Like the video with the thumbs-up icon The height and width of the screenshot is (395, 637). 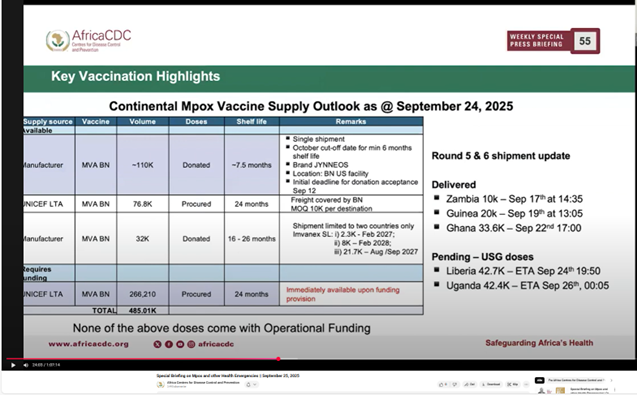[x=444, y=384]
